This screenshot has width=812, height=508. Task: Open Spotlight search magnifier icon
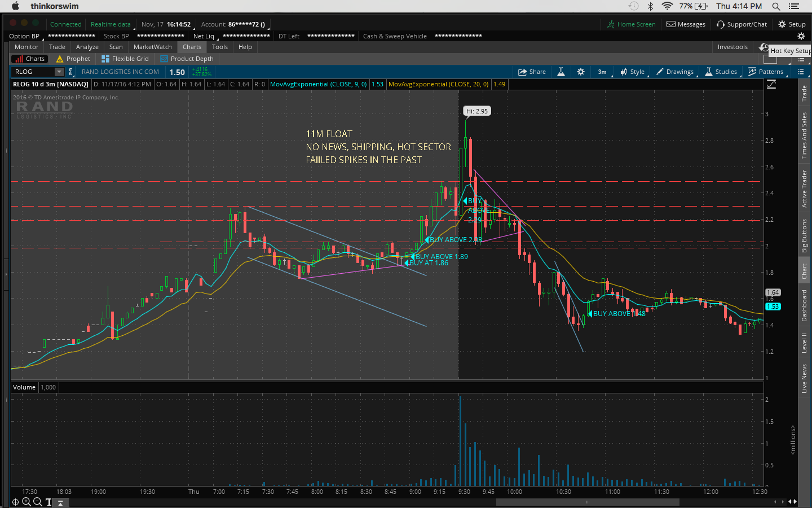point(776,6)
